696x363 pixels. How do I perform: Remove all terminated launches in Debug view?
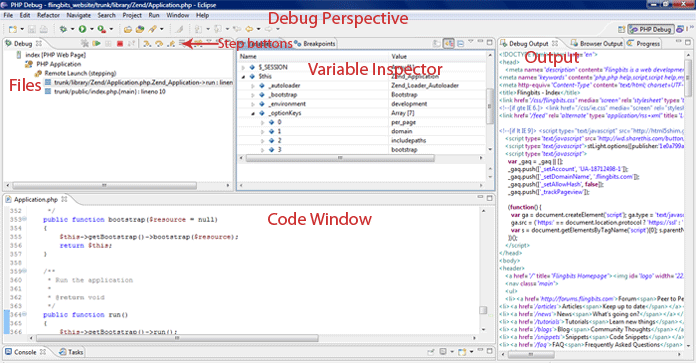pos(84,43)
